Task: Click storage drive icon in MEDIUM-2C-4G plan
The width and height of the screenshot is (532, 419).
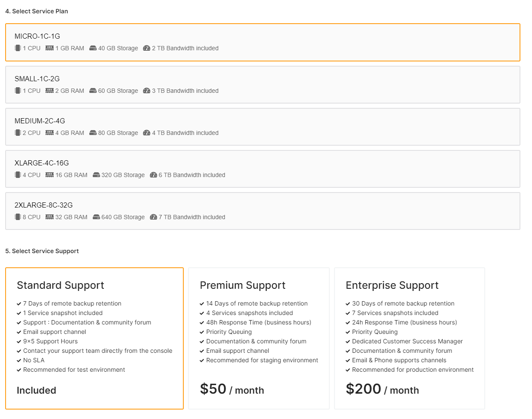Action: [x=93, y=133]
